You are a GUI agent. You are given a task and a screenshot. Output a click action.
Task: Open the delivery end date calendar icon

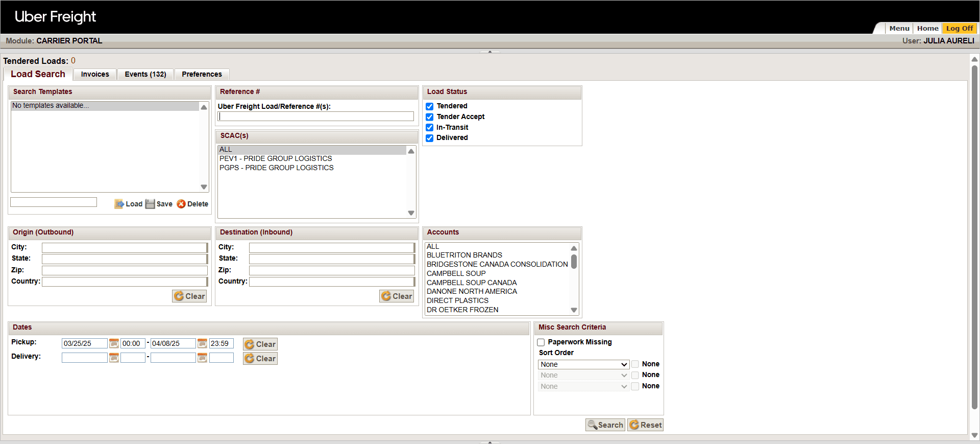pos(202,358)
